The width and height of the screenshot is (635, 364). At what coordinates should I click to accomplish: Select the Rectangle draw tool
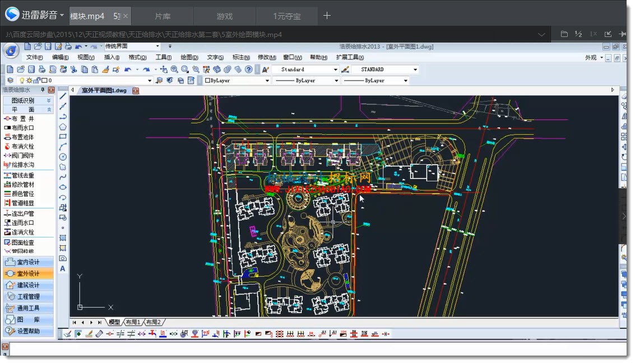(x=63, y=137)
